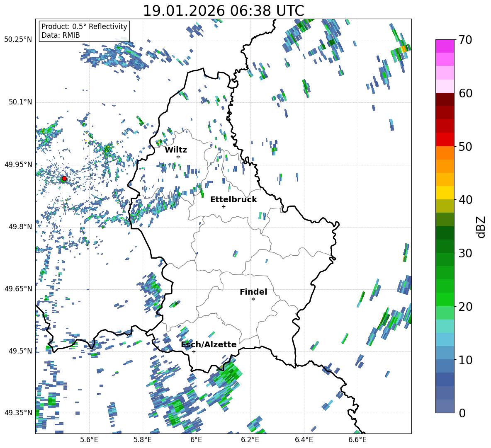
Task: Click the Esch/Alzette station cross marker
Action: (x=194, y=351)
